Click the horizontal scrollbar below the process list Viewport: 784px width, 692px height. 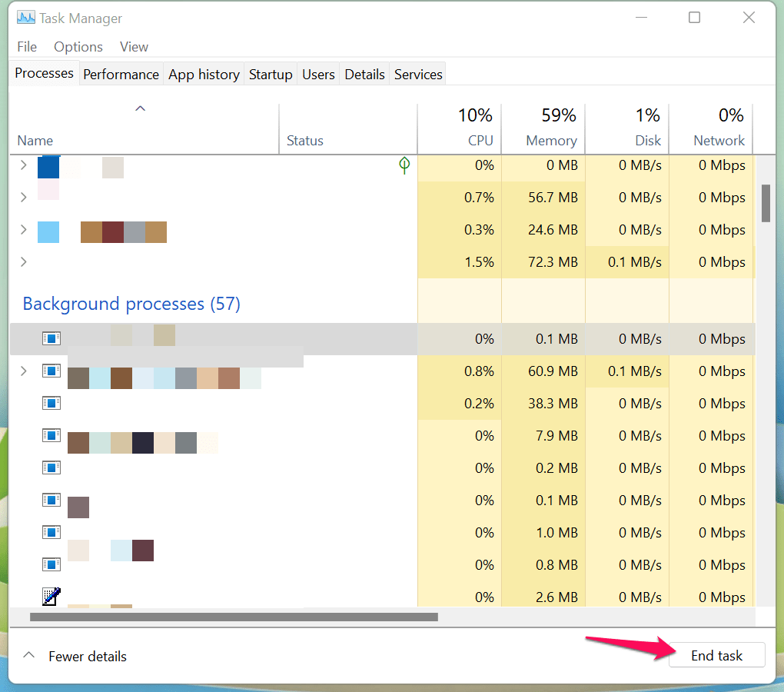pyautogui.click(x=234, y=617)
